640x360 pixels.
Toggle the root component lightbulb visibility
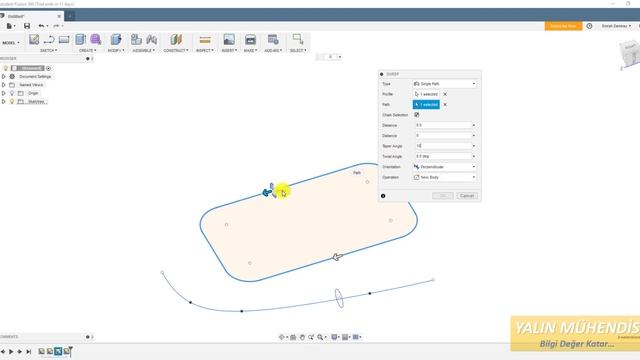(6, 68)
